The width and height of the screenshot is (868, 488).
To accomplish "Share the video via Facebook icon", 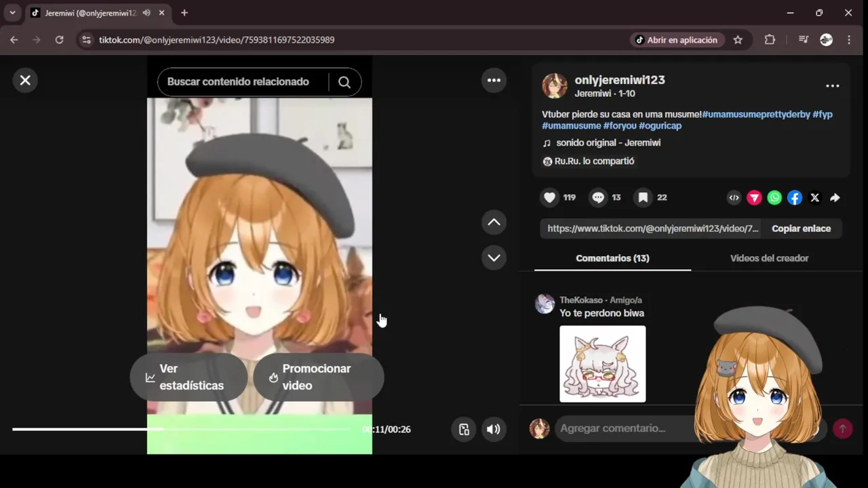I will point(795,198).
